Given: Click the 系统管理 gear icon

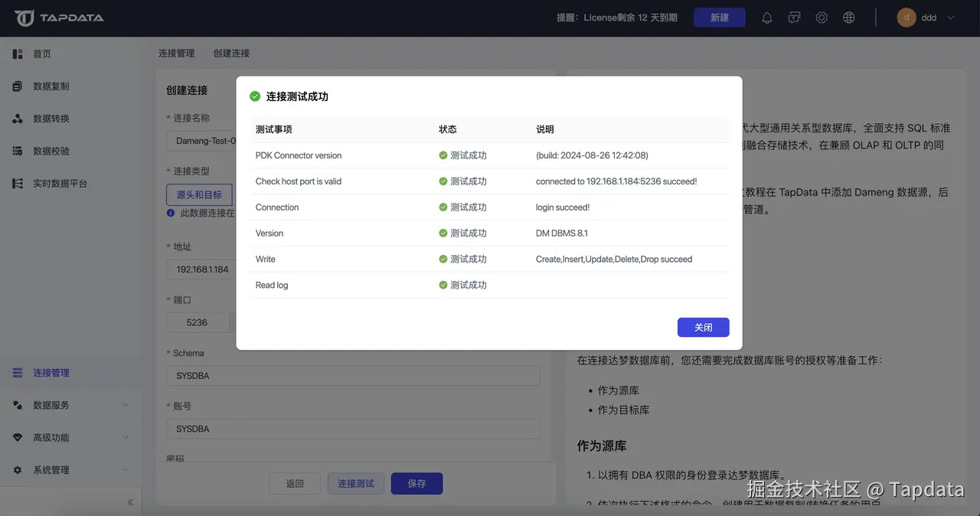Looking at the screenshot, I should click(18, 470).
